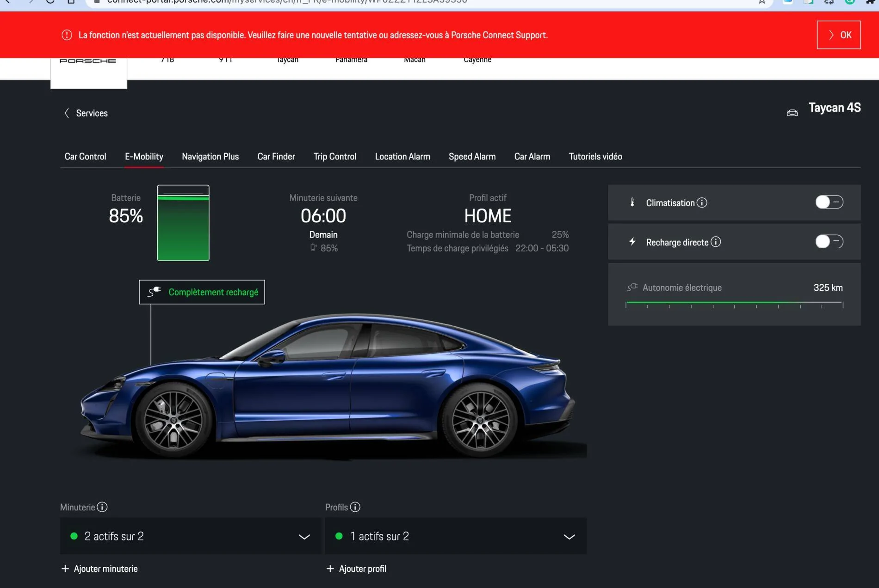Click the back chevron beside Services

[67, 113]
